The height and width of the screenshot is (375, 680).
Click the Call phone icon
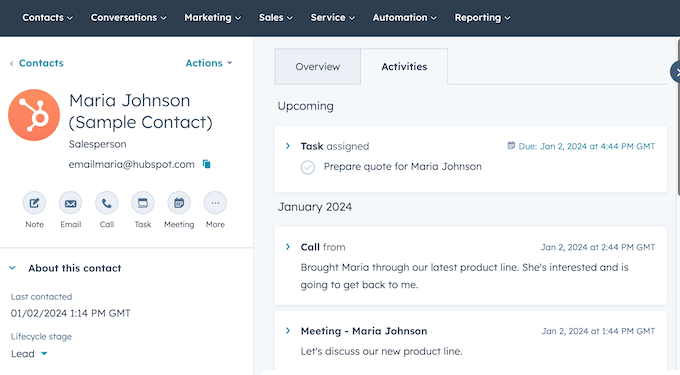click(x=107, y=203)
